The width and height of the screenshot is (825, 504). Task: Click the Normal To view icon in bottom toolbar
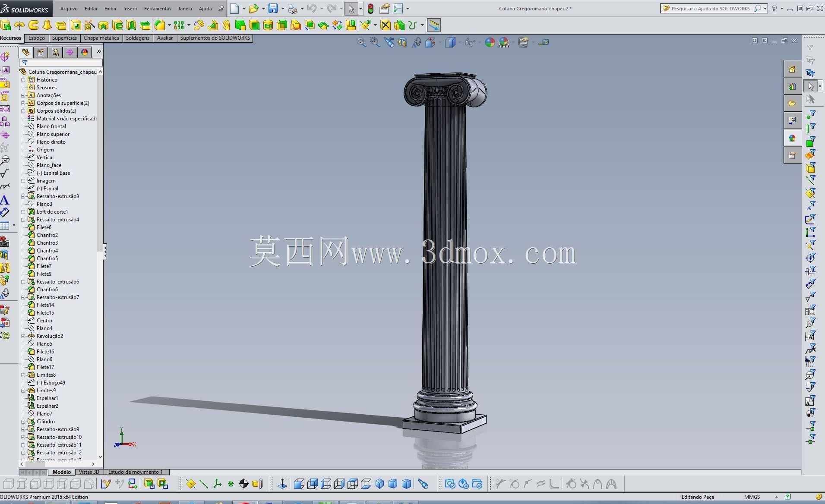[282, 484]
